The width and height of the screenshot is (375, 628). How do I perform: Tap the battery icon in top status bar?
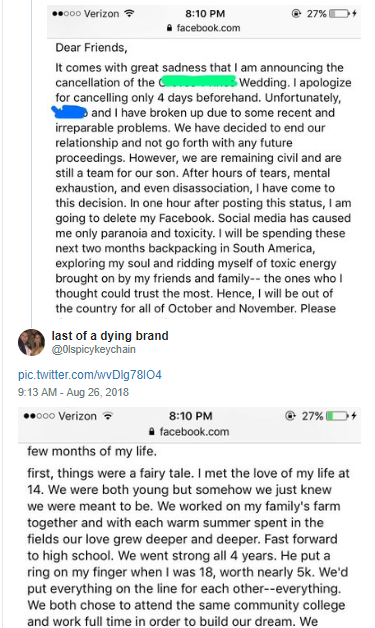[x=339, y=14]
